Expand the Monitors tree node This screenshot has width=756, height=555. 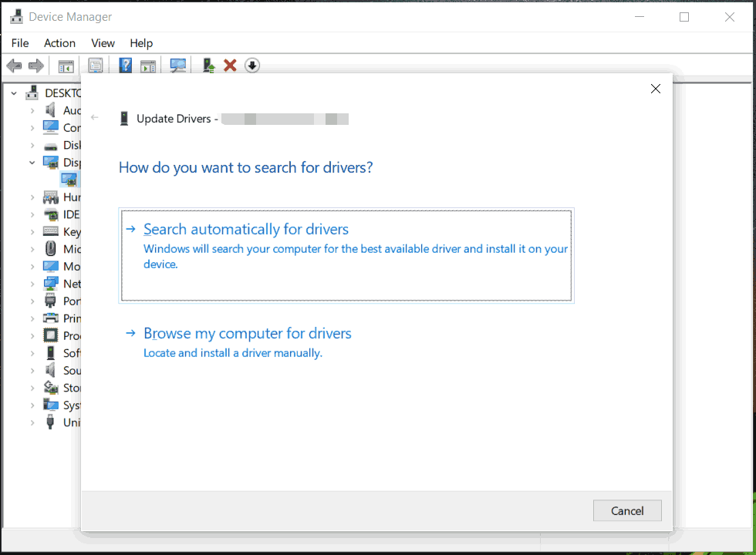click(x=32, y=267)
